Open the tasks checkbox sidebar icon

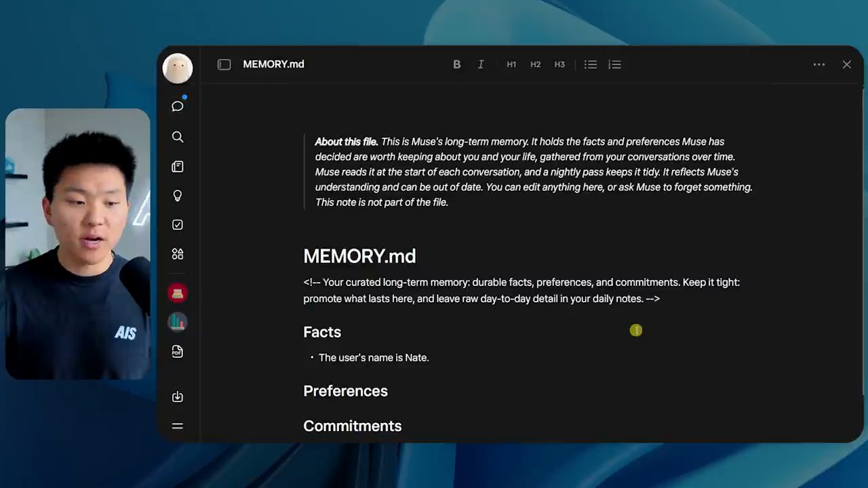click(x=178, y=225)
